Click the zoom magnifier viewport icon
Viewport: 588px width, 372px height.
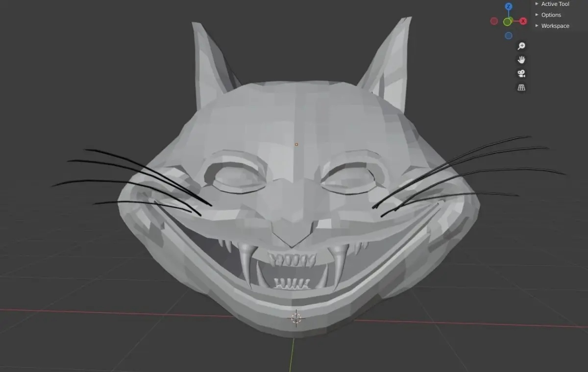521,46
